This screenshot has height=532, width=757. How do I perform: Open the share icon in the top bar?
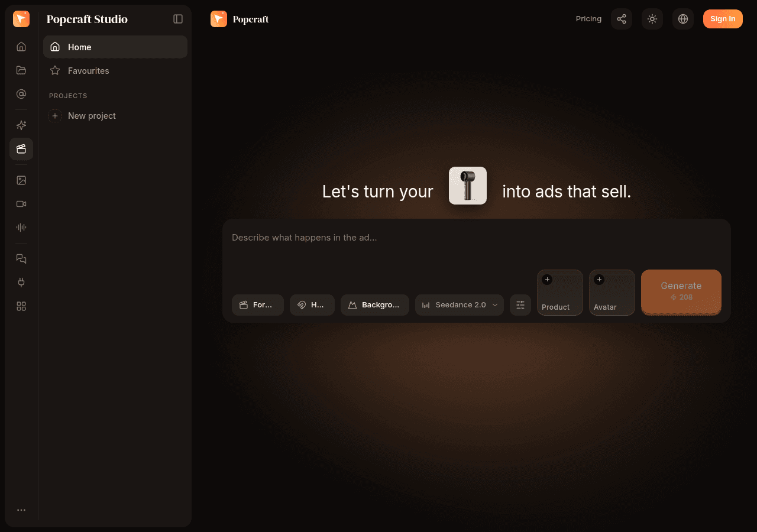pos(622,19)
